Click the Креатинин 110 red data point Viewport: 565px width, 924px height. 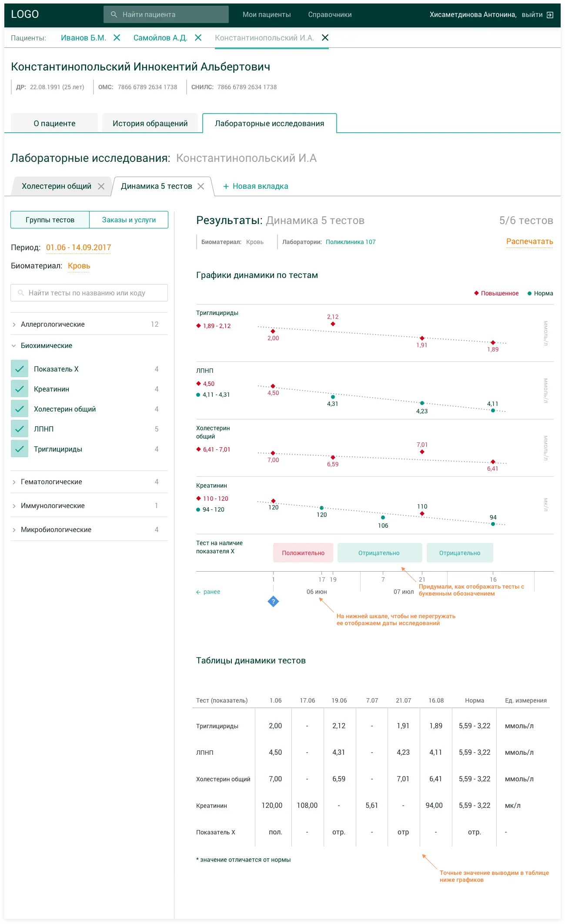(x=422, y=514)
